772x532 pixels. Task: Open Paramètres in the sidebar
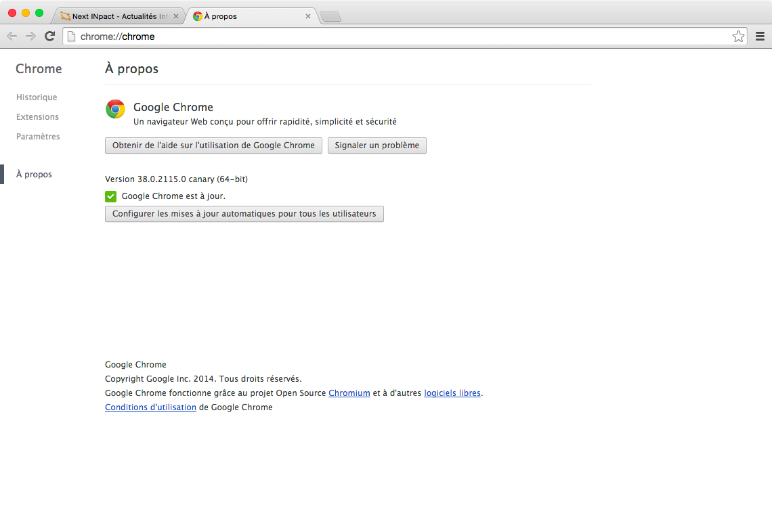(38, 137)
